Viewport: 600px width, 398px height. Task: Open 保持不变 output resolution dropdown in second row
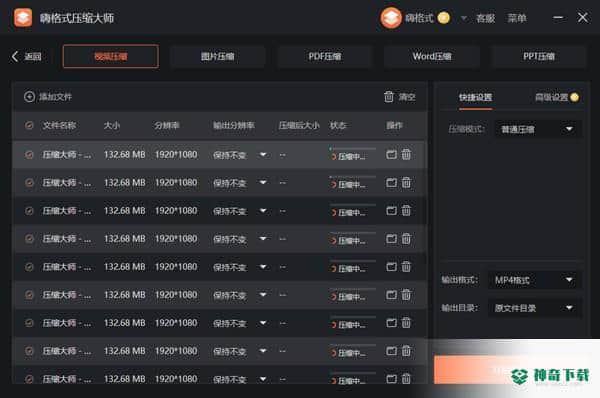tap(240, 183)
